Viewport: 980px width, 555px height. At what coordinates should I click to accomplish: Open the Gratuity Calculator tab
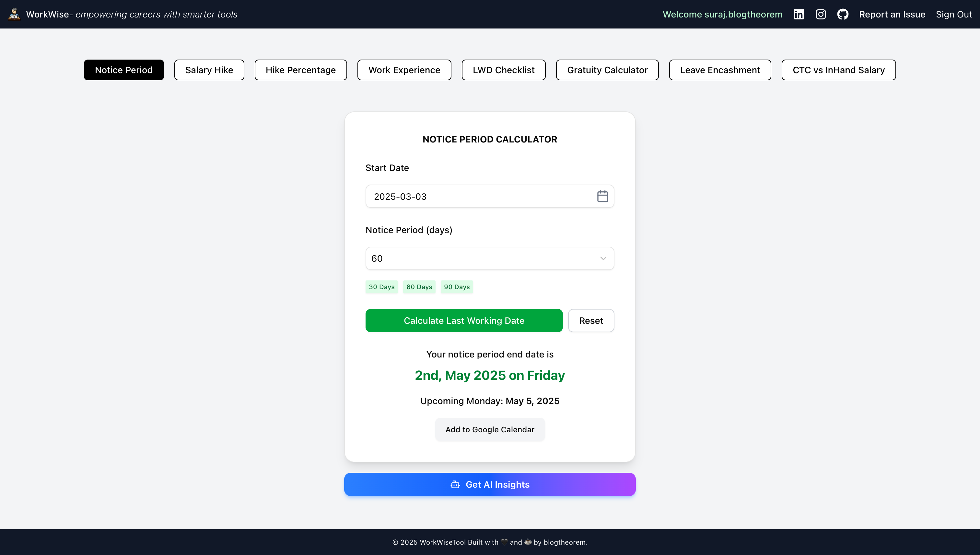(x=607, y=70)
